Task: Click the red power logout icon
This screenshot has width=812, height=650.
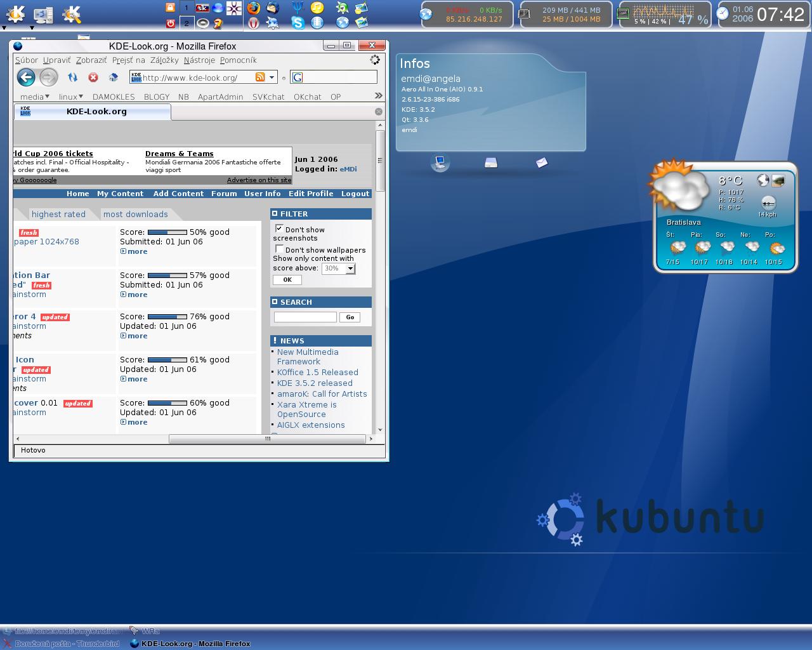Action: tap(170, 23)
